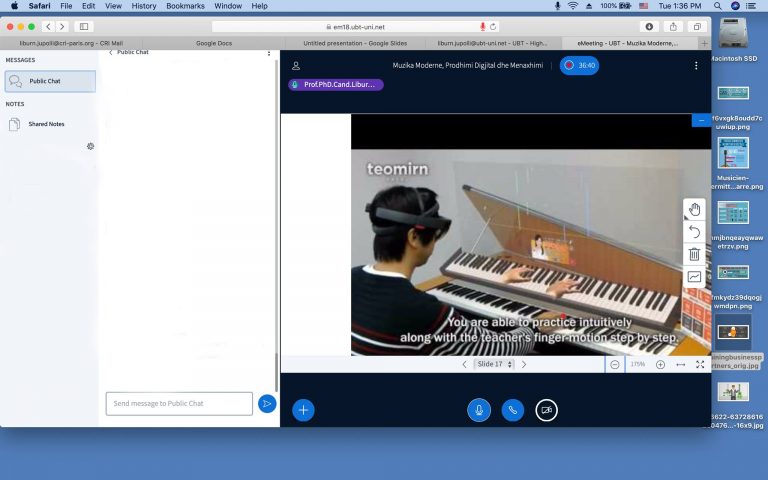Screen dimensions: 768x480
Task: Show Safari downloads
Action: pyautogui.click(x=649, y=26)
